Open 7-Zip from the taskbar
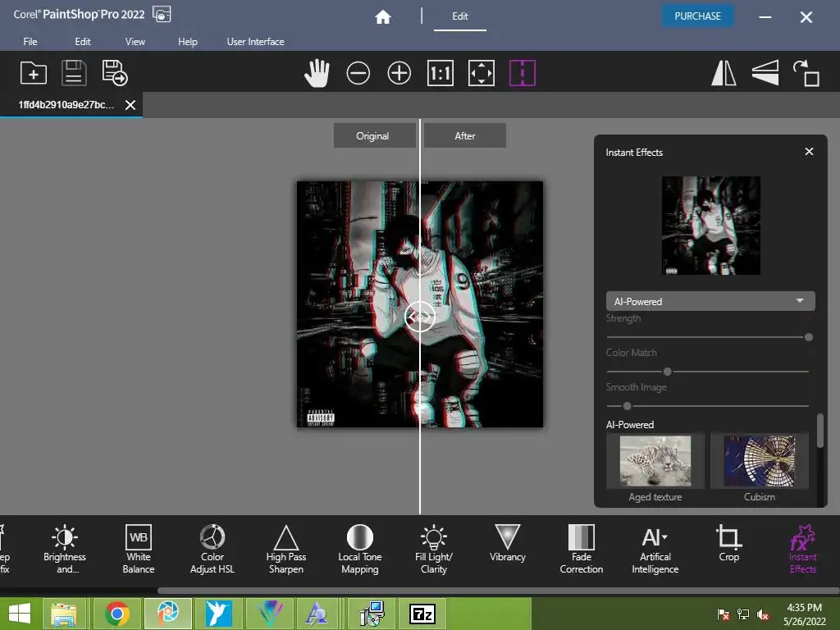 [422, 614]
